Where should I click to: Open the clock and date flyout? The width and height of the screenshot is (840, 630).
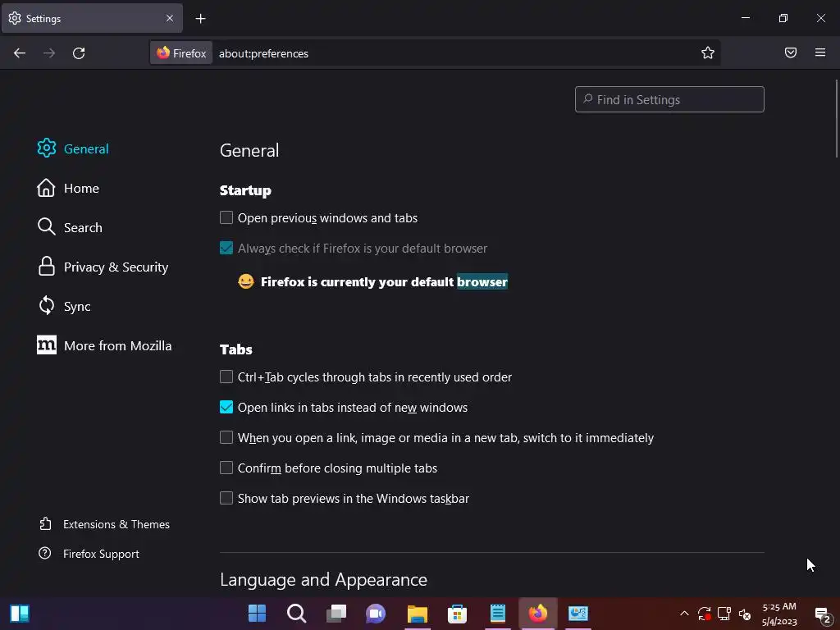coord(779,614)
